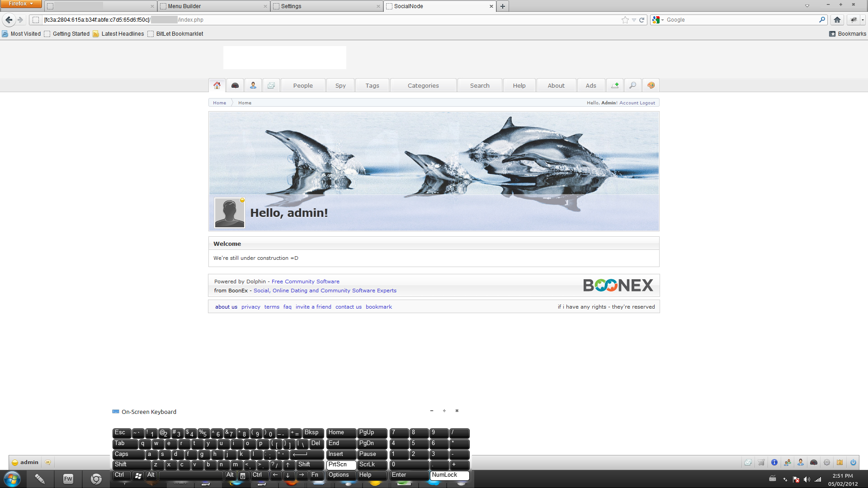Screen dimensions: 868x488
Task: Open URL history dropdown arrow in address bar
Action: [x=634, y=20]
